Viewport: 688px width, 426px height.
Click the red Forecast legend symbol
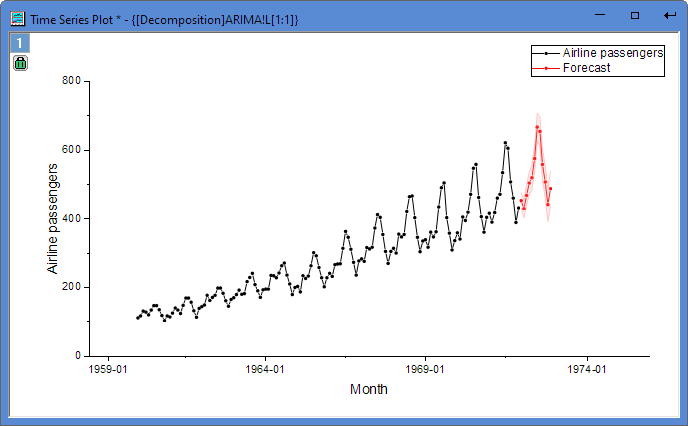[546, 68]
